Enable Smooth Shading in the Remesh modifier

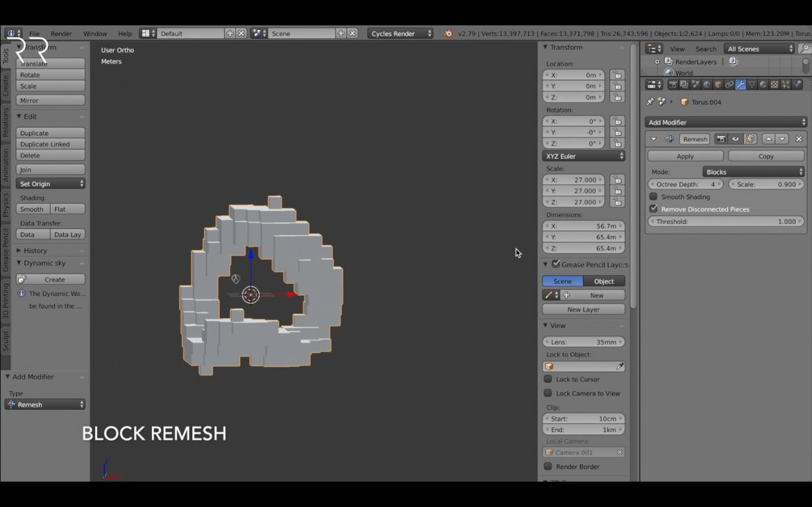653,196
